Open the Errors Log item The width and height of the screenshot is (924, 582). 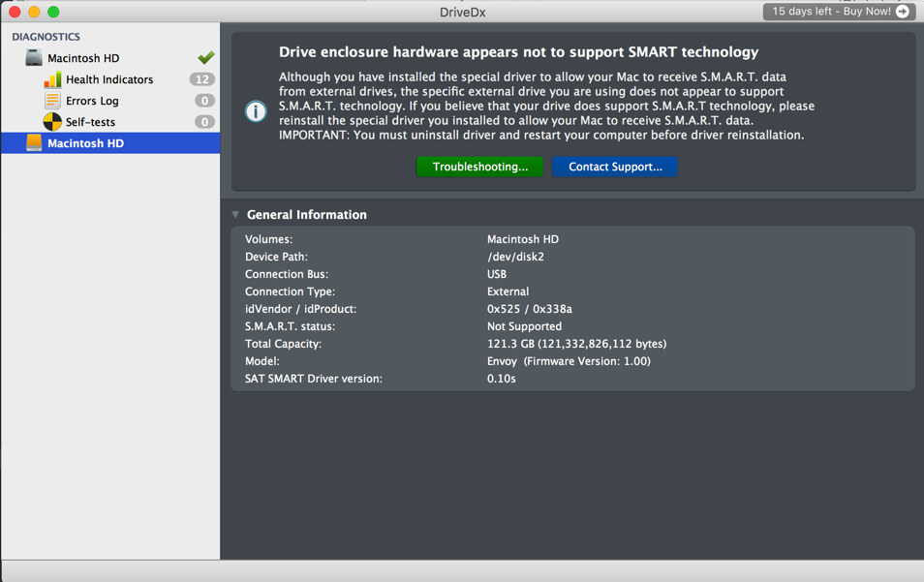tap(93, 101)
